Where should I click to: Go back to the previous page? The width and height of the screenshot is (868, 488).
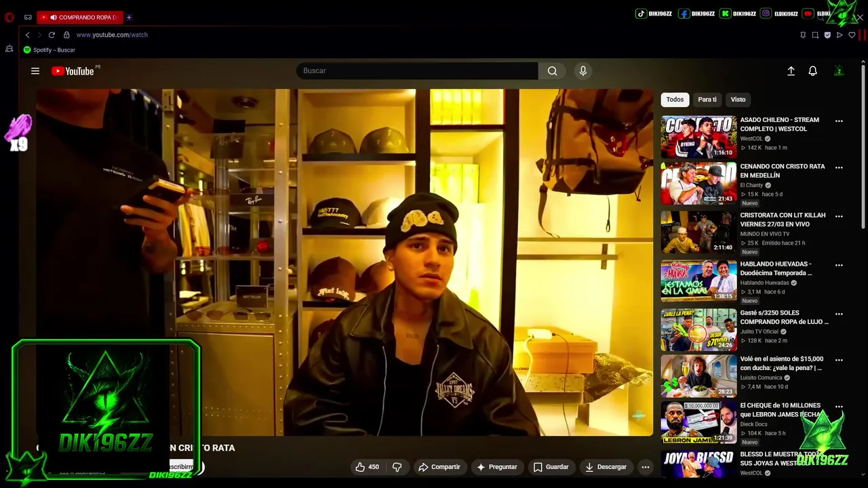coord(27,35)
